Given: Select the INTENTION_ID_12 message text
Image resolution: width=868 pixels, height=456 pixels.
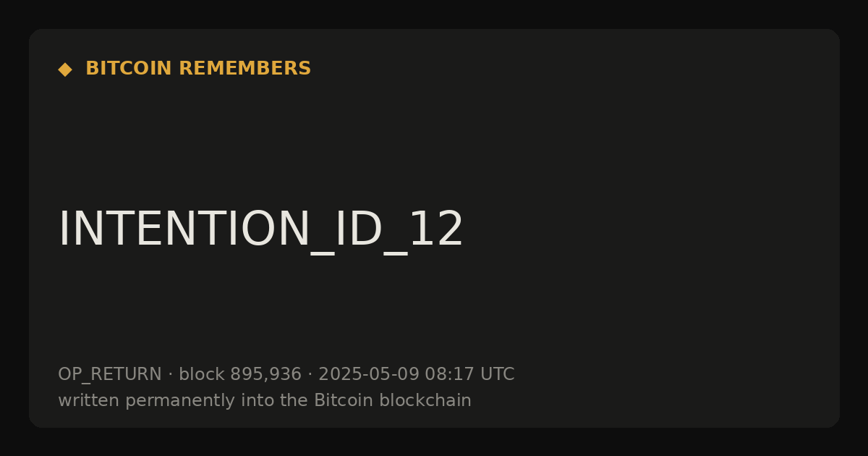Looking at the screenshot, I should 260,230.
